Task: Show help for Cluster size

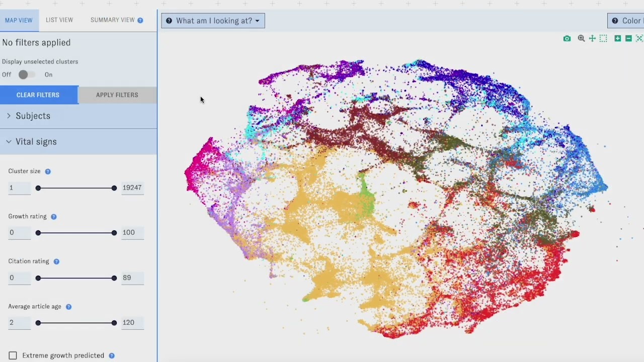Action: (x=48, y=171)
